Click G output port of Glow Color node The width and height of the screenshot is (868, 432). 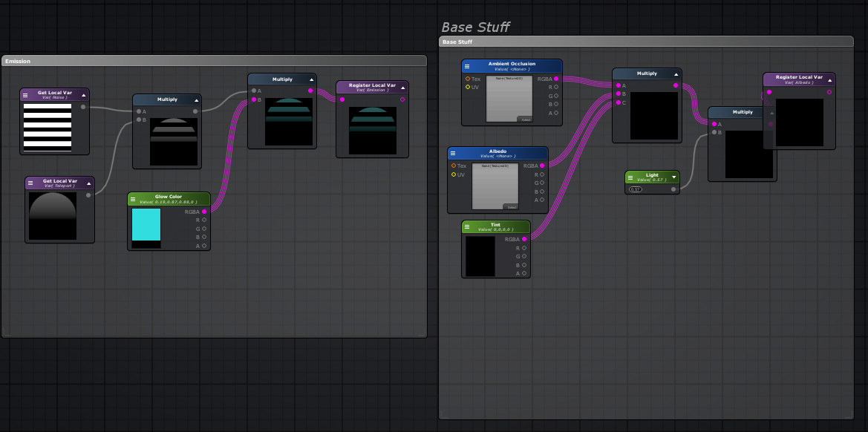204,229
